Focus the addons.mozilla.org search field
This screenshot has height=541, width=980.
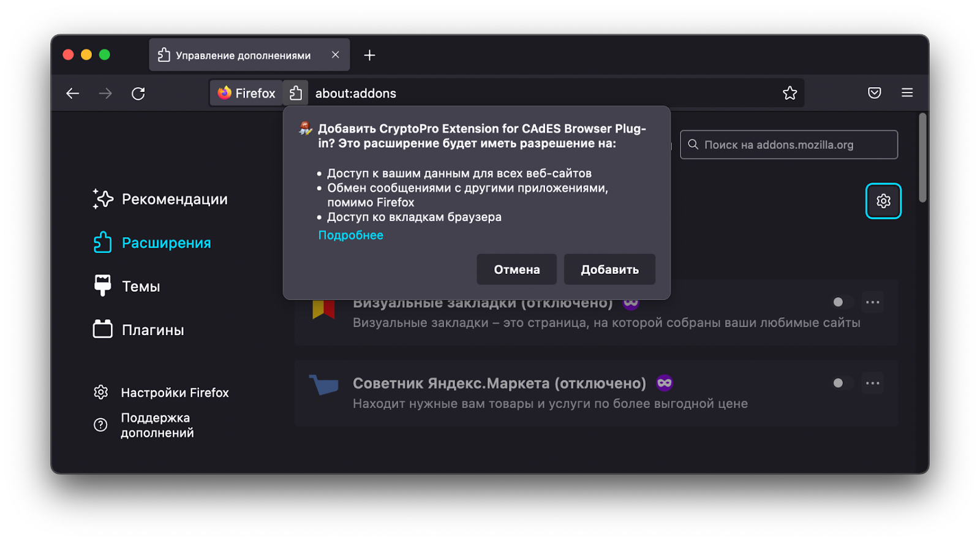789,145
